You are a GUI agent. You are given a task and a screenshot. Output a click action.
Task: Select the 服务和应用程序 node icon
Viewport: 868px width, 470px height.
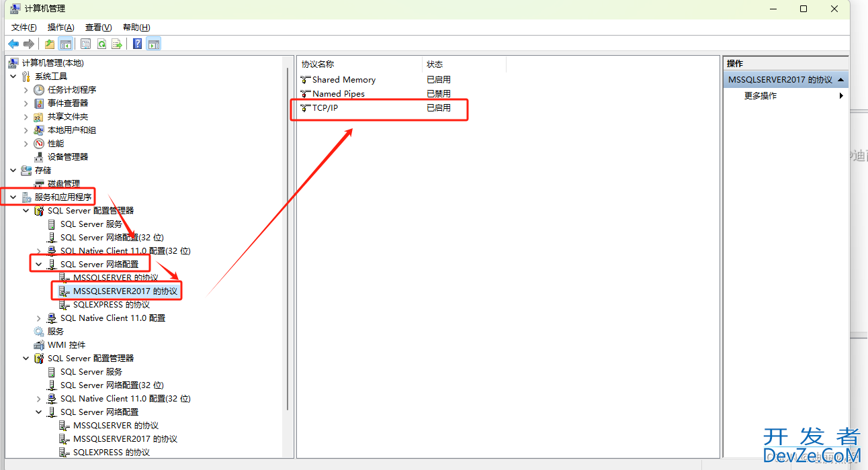[27, 197]
